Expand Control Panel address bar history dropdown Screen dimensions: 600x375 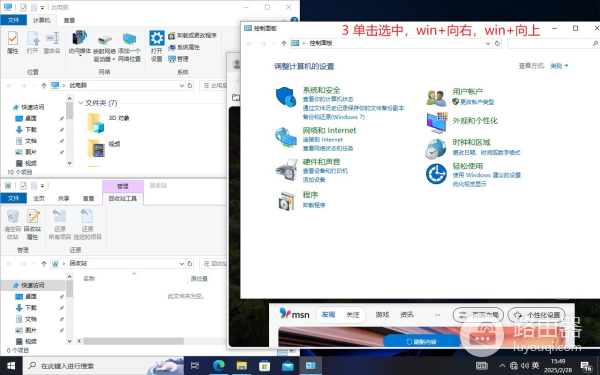[488, 43]
